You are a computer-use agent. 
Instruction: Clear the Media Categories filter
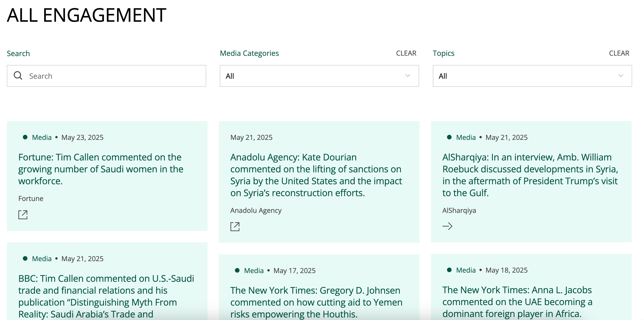pyautogui.click(x=406, y=53)
